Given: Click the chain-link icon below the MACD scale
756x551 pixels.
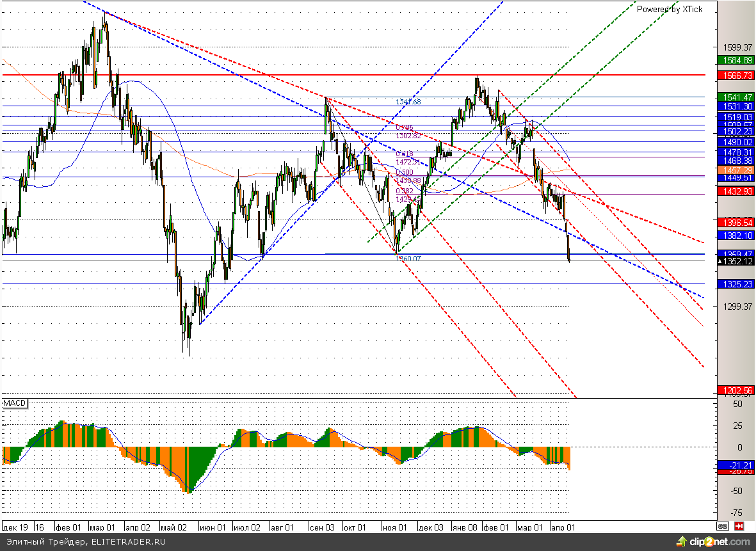Looking at the screenshot, I should pos(723,526).
